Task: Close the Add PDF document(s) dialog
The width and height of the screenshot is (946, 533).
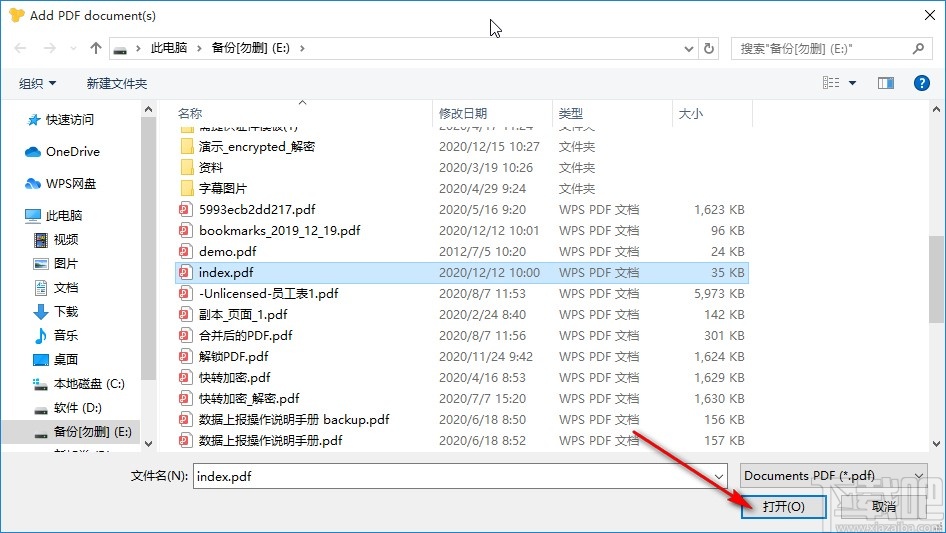Action: tap(930, 15)
